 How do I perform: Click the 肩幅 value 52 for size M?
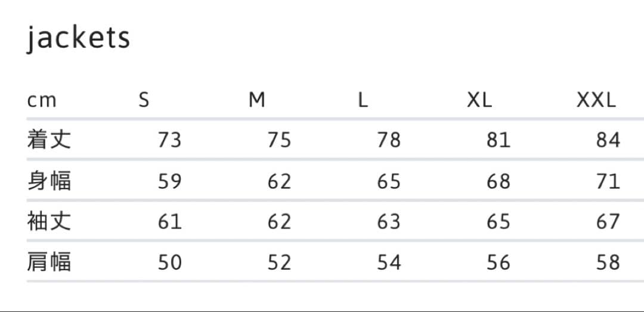279,262
